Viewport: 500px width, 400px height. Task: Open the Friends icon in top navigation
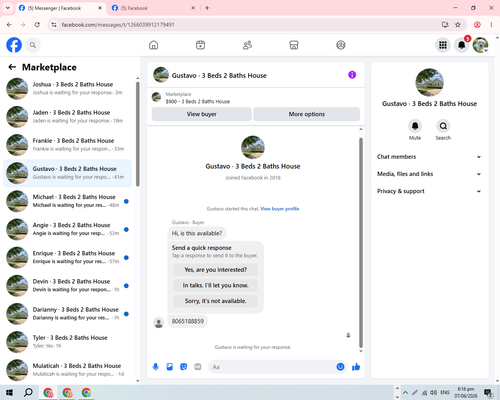click(247, 45)
